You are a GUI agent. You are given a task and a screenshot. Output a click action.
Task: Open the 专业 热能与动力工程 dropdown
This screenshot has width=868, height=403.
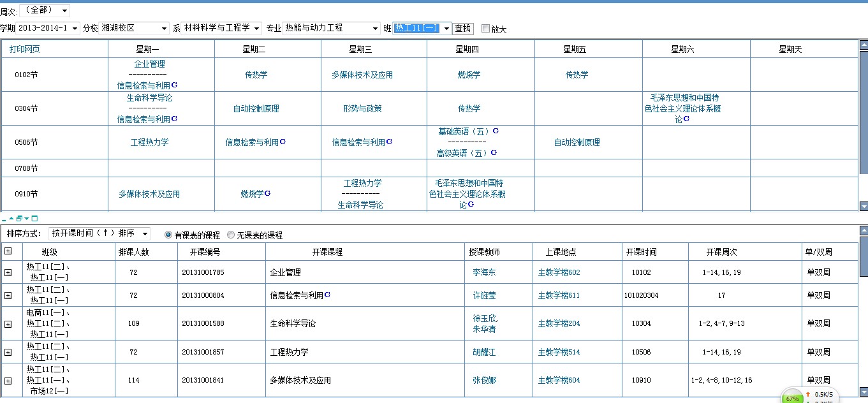click(x=332, y=28)
